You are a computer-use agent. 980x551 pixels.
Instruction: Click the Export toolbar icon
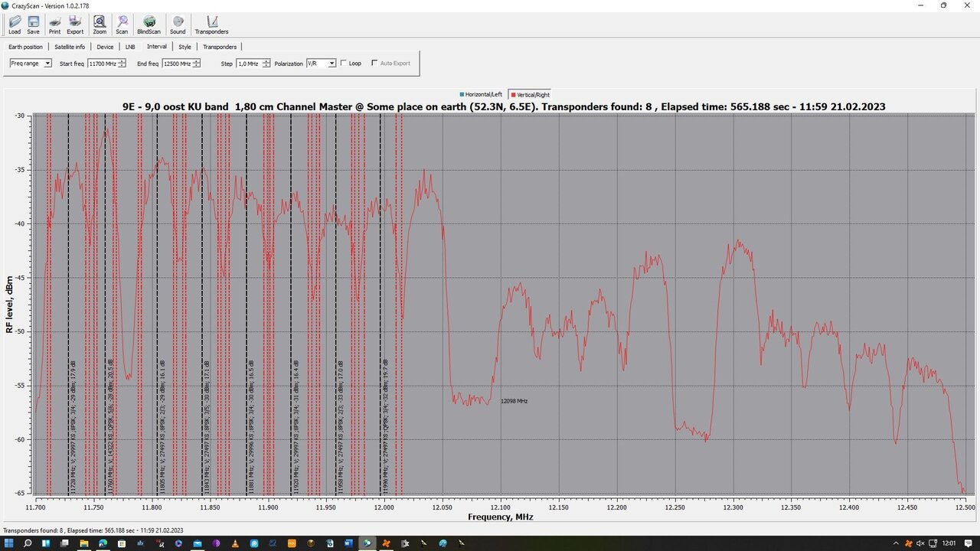(x=75, y=24)
